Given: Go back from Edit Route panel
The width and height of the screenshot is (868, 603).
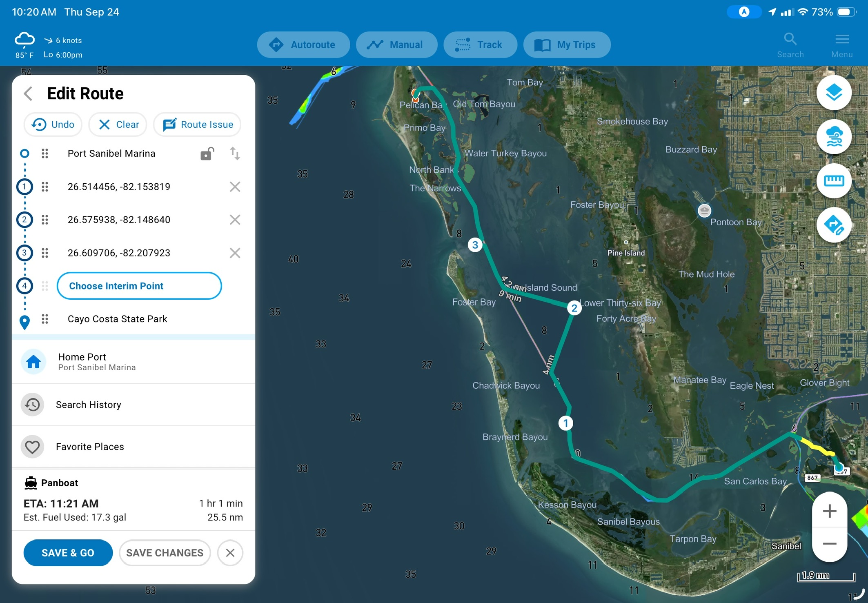Looking at the screenshot, I should pos(28,93).
